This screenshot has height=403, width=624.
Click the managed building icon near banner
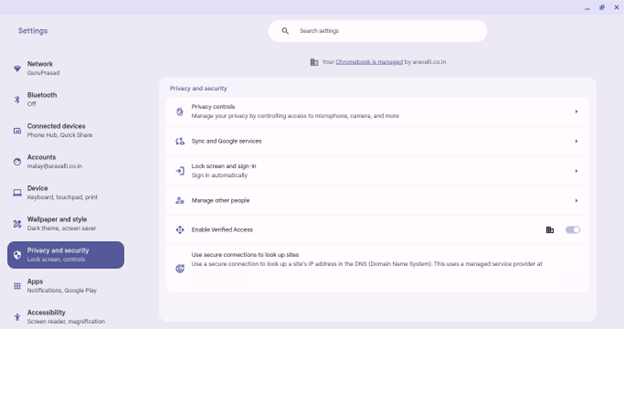(314, 62)
